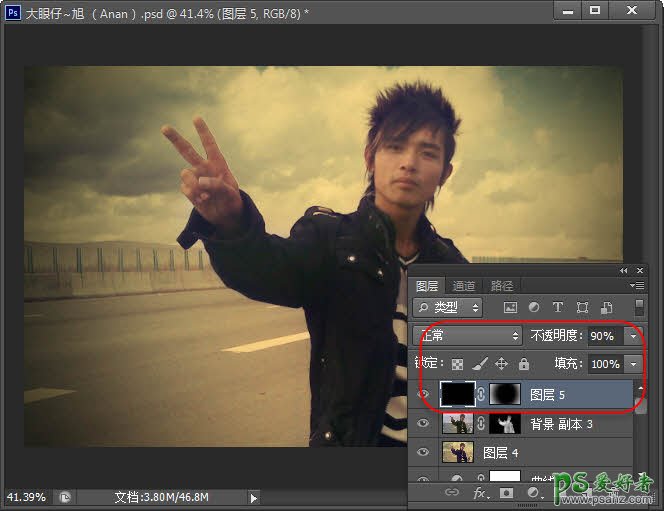Click the lock all padlock icon
This screenshot has height=511, width=664.
click(524, 365)
